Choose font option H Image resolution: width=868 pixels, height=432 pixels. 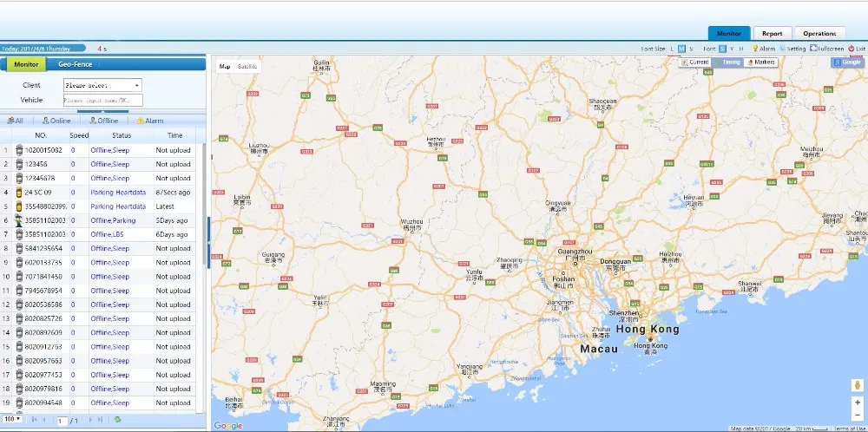click(741, 49)
